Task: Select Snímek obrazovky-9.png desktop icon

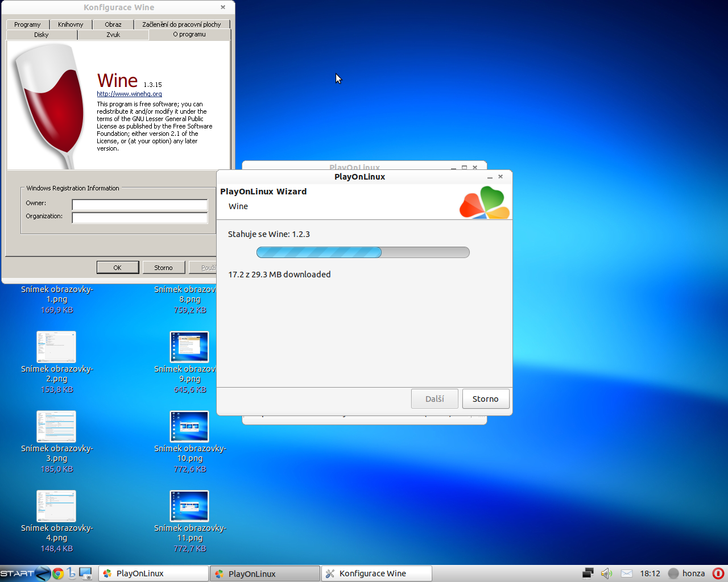Action: pos(189,347)
